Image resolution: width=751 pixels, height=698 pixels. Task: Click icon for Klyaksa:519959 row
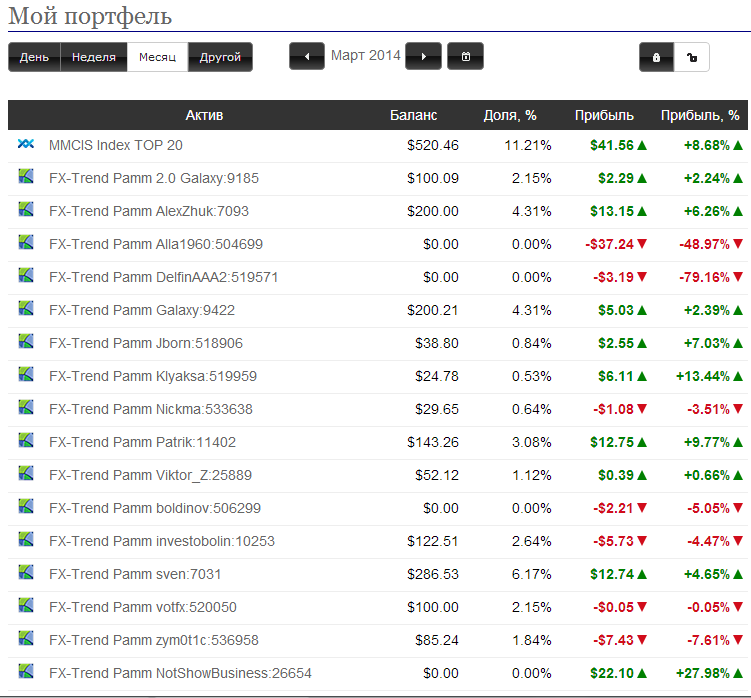pyautogui.click(x=26, y=375)
